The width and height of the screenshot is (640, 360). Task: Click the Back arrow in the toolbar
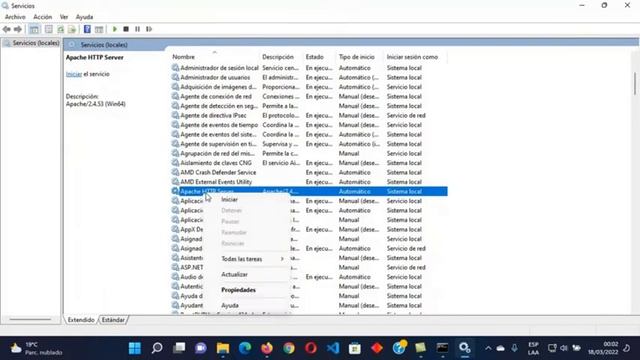click(x=7, y=29)
